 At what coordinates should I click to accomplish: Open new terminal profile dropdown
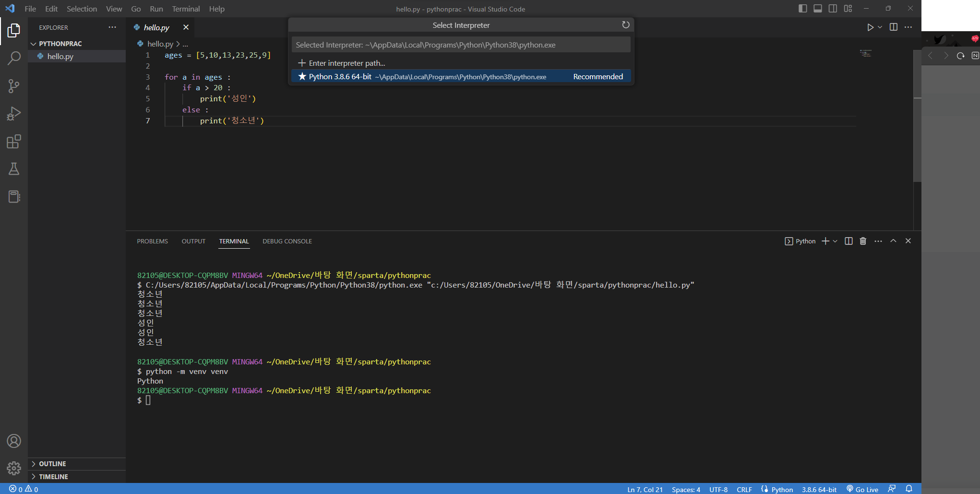[835, 241]
